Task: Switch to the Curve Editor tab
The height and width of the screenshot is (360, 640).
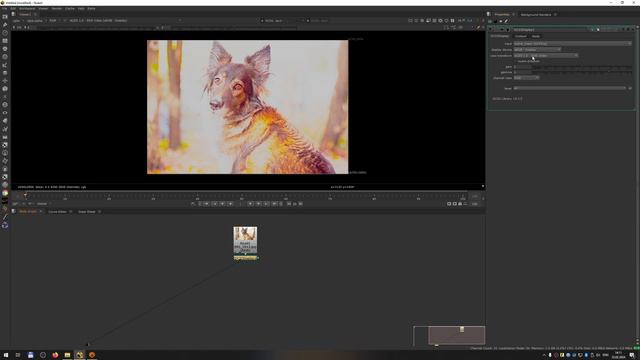Action: click(57, 212)
